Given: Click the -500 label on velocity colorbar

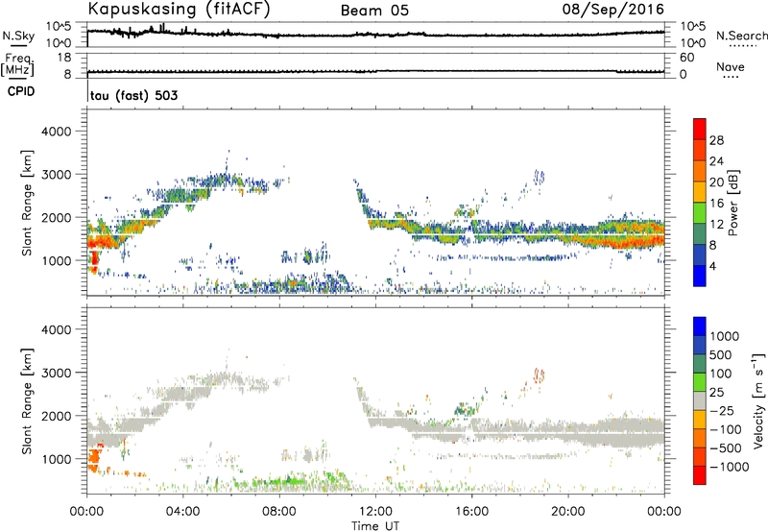Looking at the screenshot, I should tap(725, 448).
